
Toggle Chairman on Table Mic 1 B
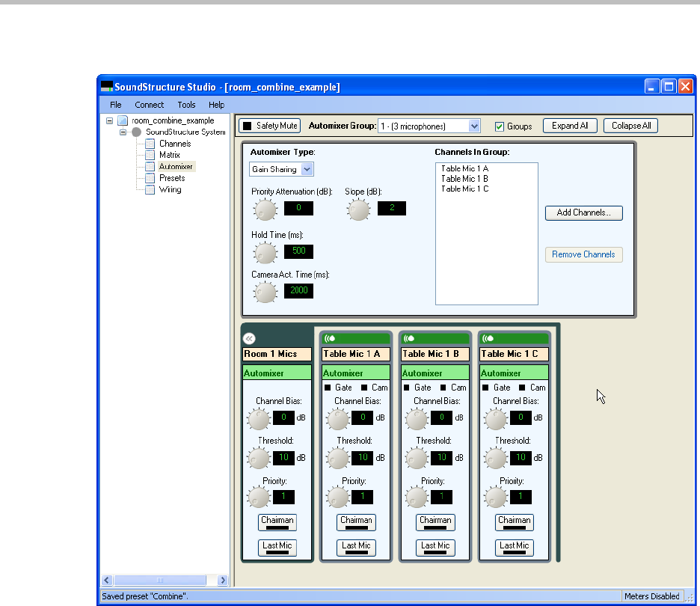click(435, 522)
